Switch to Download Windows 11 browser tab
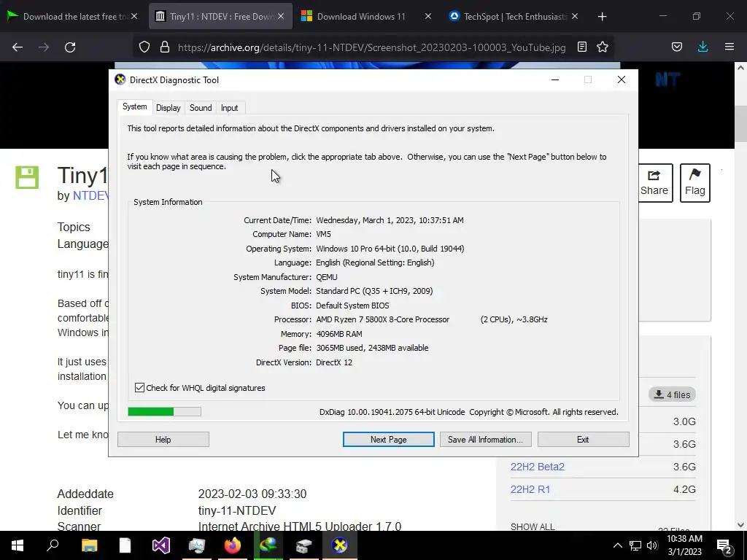The image size is (747, 560). coord(361,17)
